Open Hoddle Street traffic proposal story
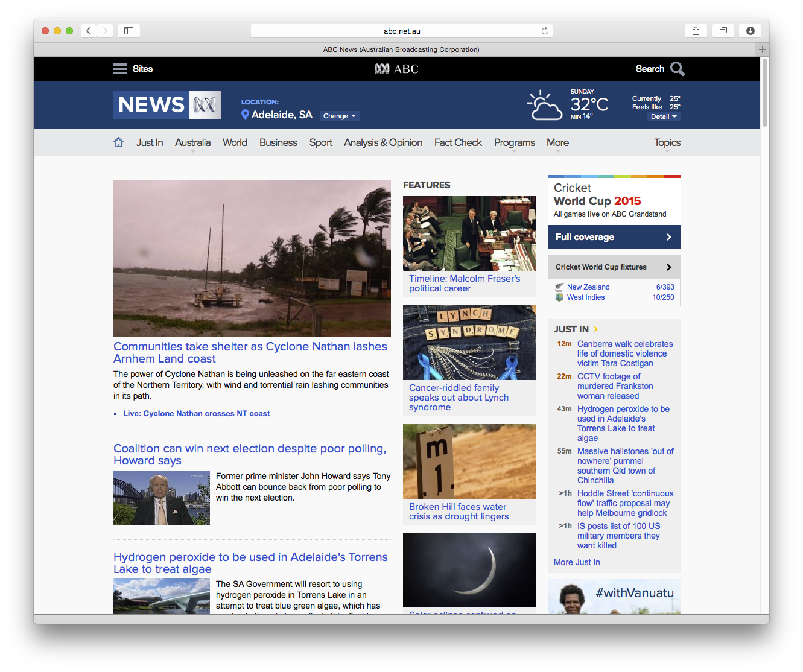The image size is (803, 672). pos(626,503)
